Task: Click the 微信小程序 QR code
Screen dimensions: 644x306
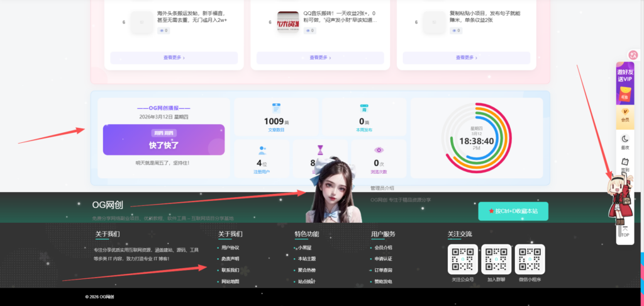Action: coord(530,259)
